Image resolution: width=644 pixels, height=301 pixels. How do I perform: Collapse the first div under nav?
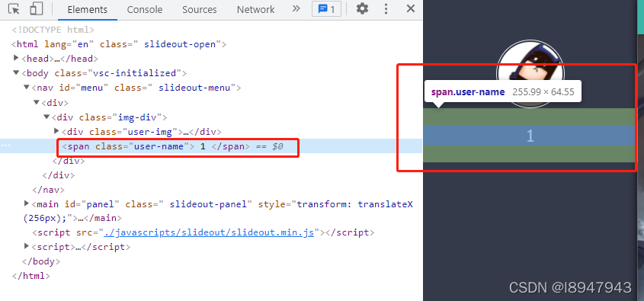37,102
